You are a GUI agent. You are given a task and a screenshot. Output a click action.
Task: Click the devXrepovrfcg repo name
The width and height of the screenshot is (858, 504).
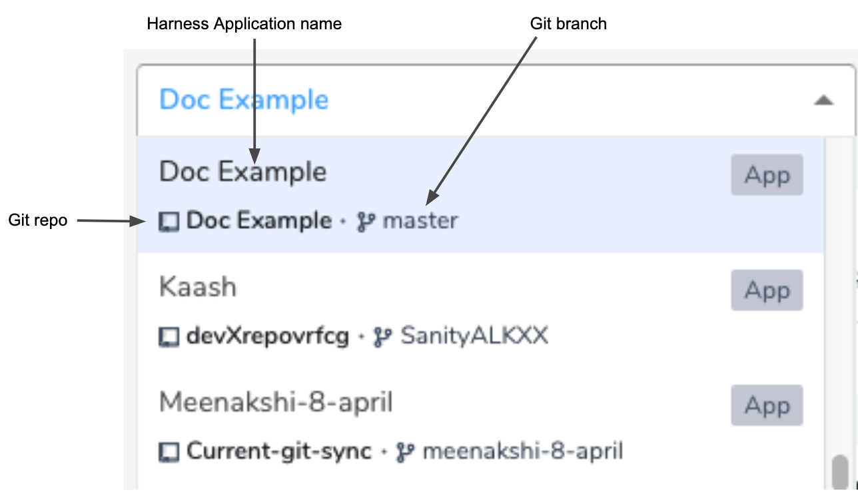[x=268, y=336]
